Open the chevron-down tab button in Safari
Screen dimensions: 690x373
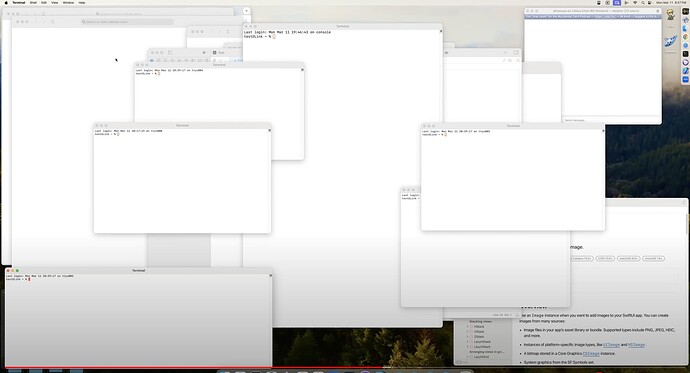coord(246,11)
